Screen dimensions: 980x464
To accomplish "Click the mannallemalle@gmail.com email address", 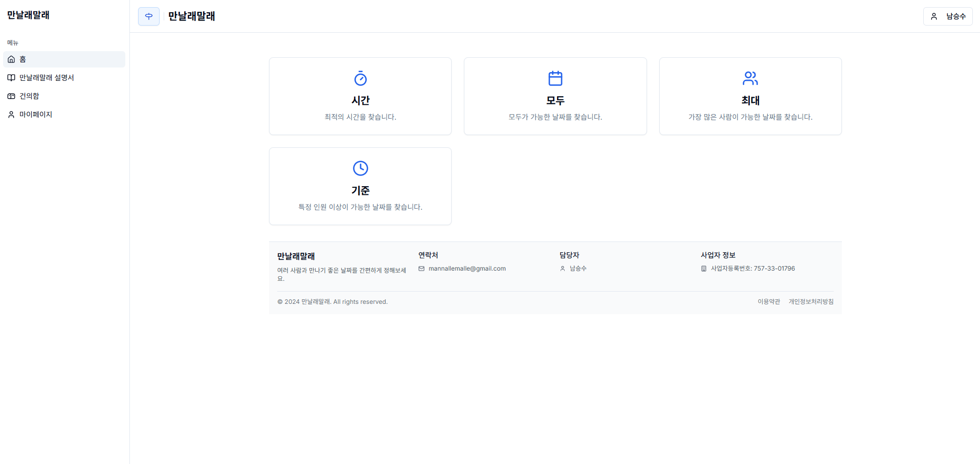I will pos(467,269).
